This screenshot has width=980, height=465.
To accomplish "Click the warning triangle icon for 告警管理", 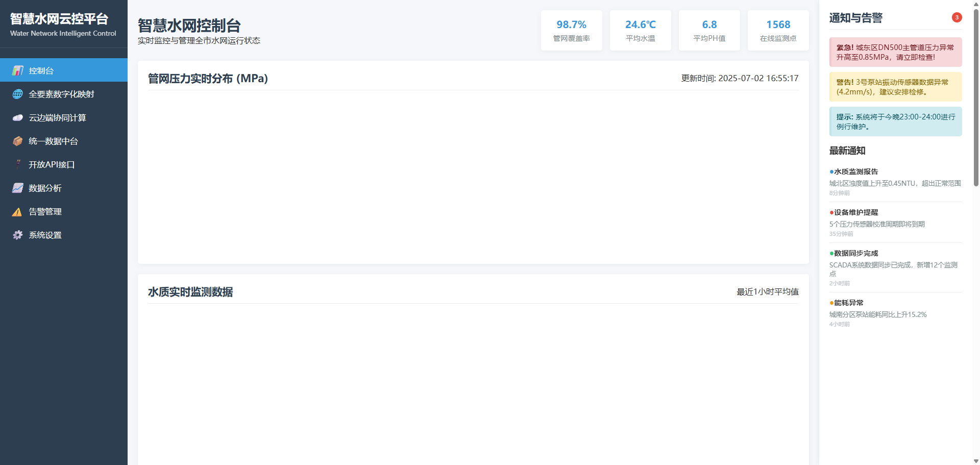I will [18, 211].
